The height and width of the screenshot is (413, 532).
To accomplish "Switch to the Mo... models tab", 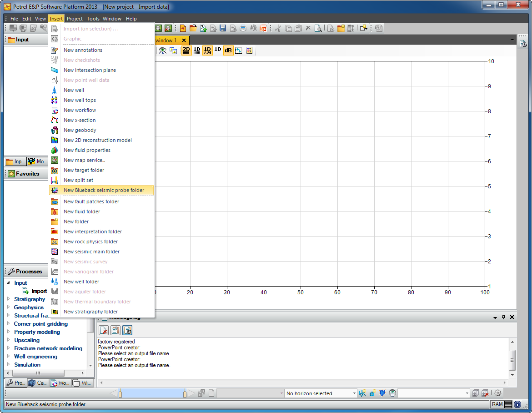I will click(x=37, y=161).
